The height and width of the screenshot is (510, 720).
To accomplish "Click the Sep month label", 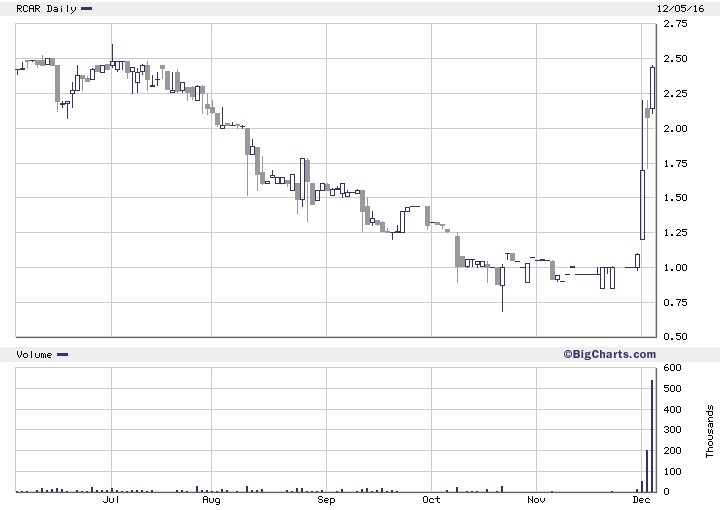I will tap(326, 500).
